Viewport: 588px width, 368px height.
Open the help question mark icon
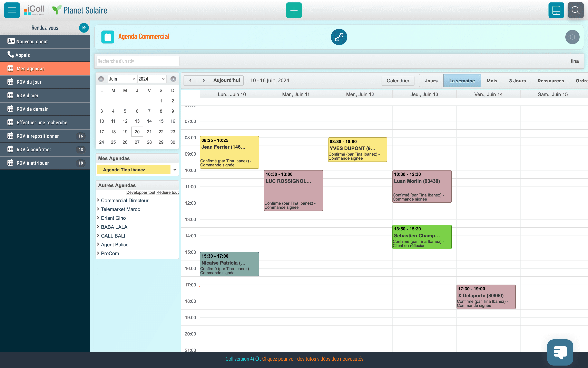[572, 37]
